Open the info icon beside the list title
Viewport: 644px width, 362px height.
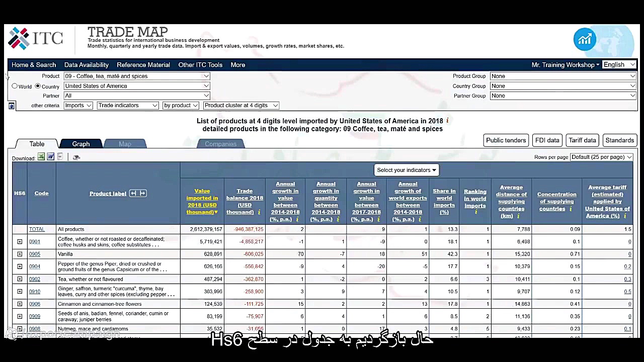[x=447, y=121]
